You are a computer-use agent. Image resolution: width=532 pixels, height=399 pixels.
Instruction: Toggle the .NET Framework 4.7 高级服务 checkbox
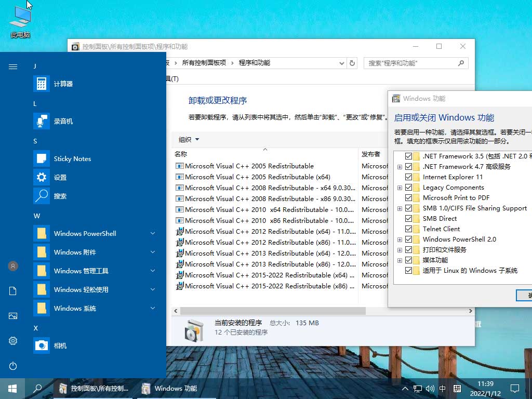pyautogui.click(x=408, y=167)
